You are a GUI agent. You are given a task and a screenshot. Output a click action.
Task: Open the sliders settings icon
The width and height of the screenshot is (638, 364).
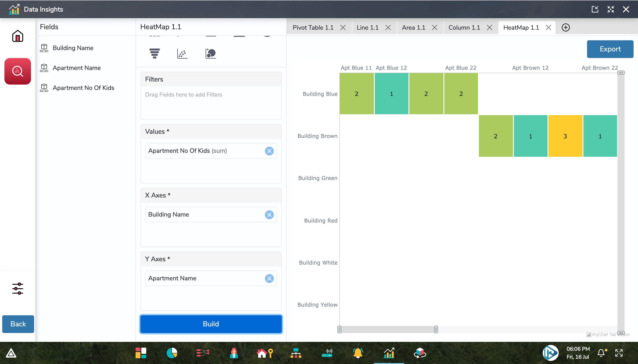pyautogui.click(x=18, y=288)
